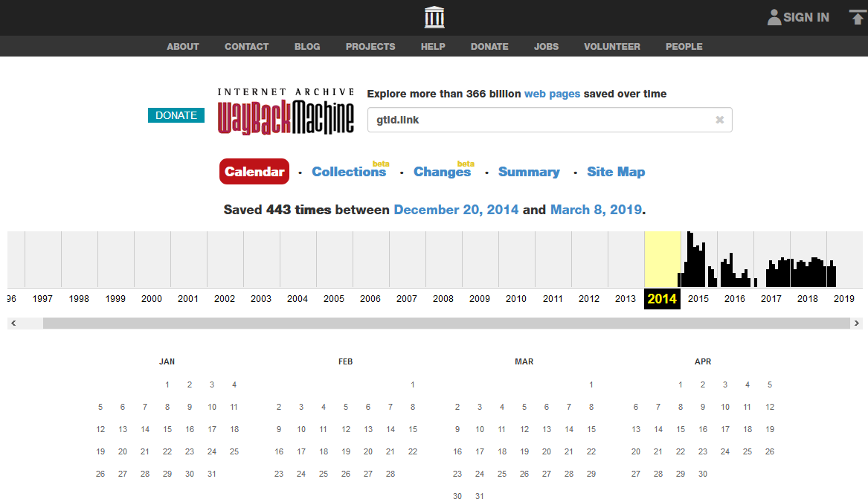
Task: Open the March 8, 2019 capture link
Action: coord(596,210)
